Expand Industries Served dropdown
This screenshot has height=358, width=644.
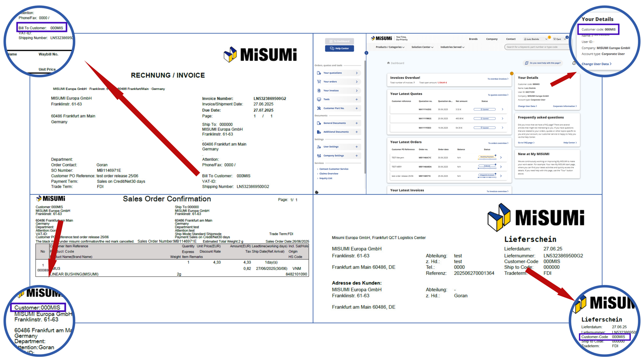coord(452,47)
